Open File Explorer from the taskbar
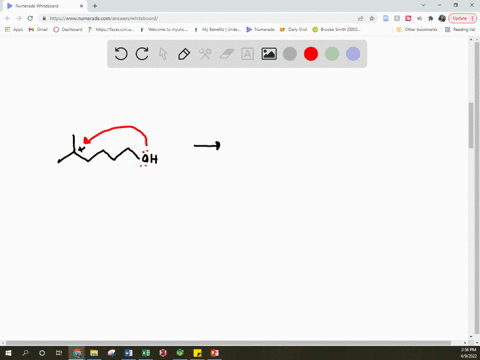The width and height of the screenshot is (480, 360). click(94, 353)
